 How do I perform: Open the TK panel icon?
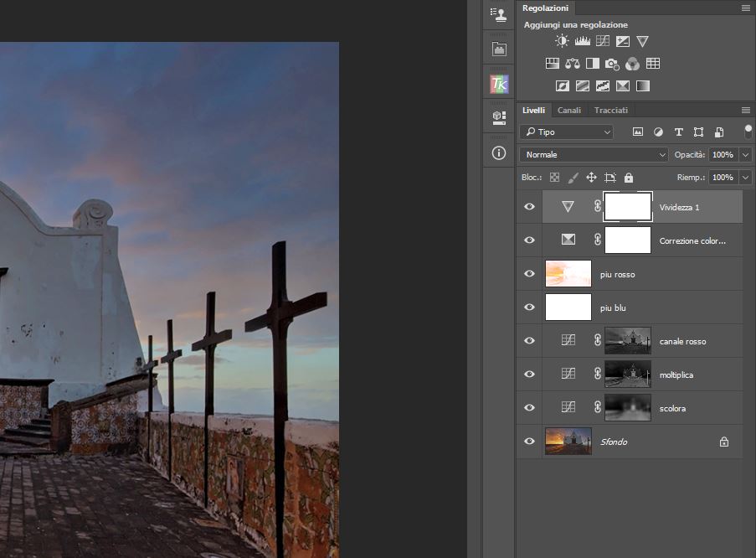(499, 84)
